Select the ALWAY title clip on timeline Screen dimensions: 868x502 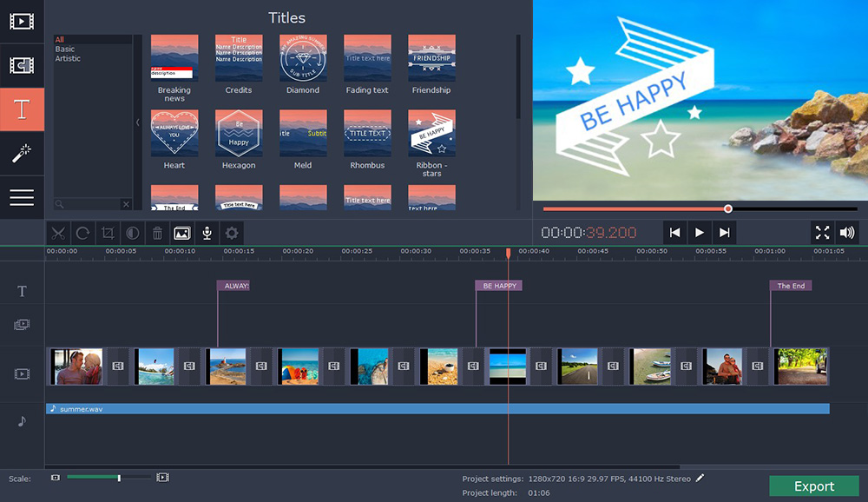point(233,286)
